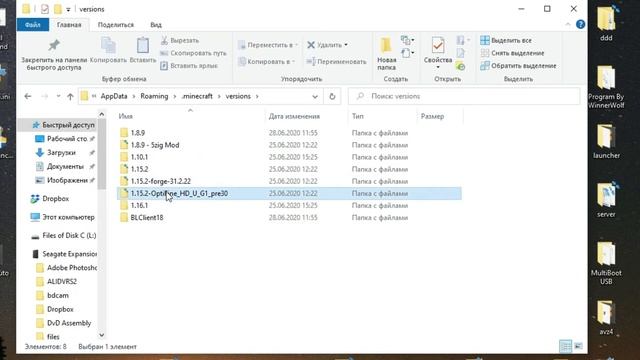This screenshot has height=360, width=640.
Task: Click Roaming in the address path
Action: click(154, 96)
